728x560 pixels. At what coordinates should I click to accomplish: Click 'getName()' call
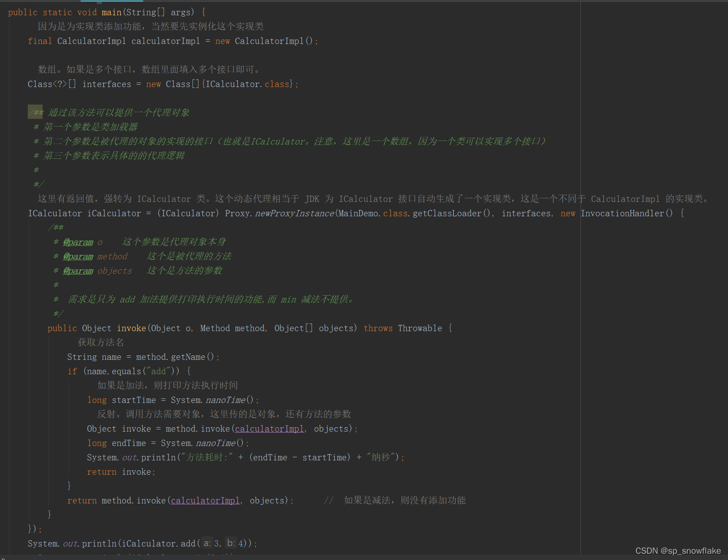(192, 357)
